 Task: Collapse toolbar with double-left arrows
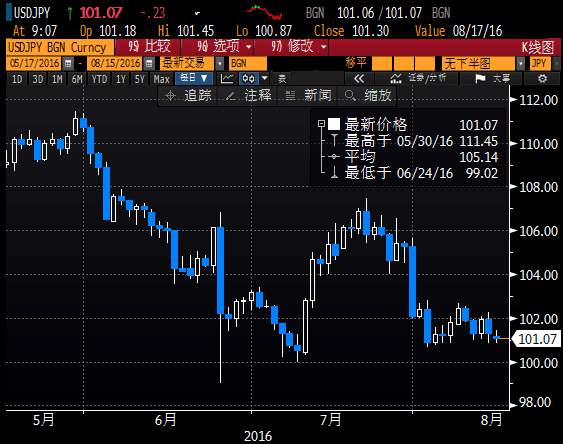(x=359, y=78)
